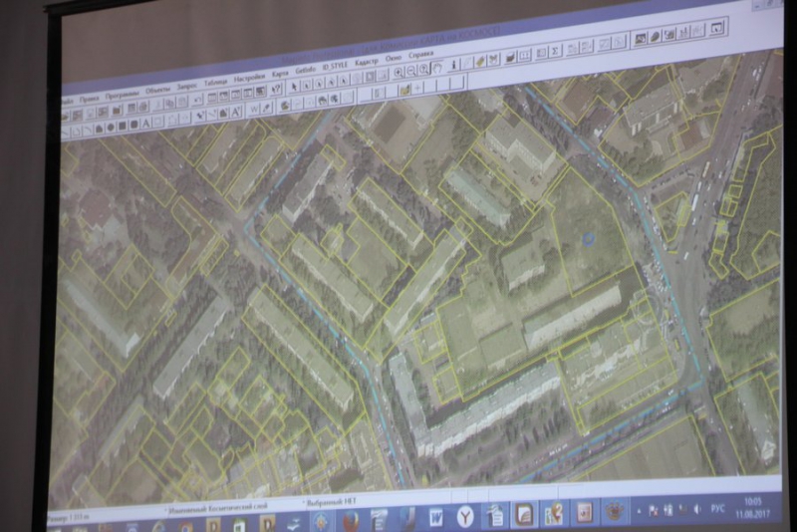
Task: Open the Запрос menu
Action: (x=186, y=86)
